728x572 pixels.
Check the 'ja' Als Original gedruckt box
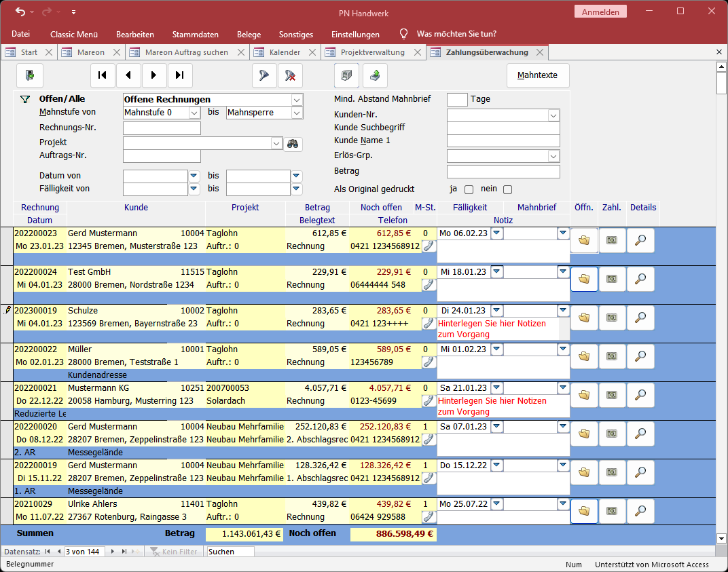469,190
